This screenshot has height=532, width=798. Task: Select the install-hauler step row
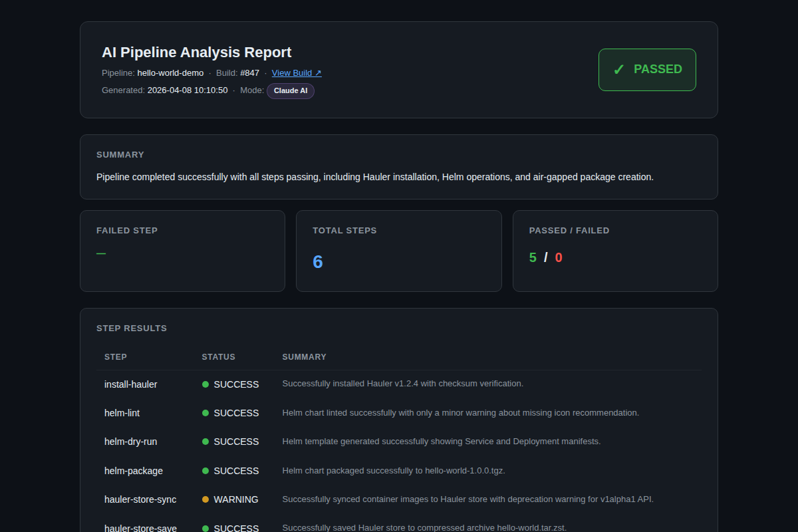[399, 384]
